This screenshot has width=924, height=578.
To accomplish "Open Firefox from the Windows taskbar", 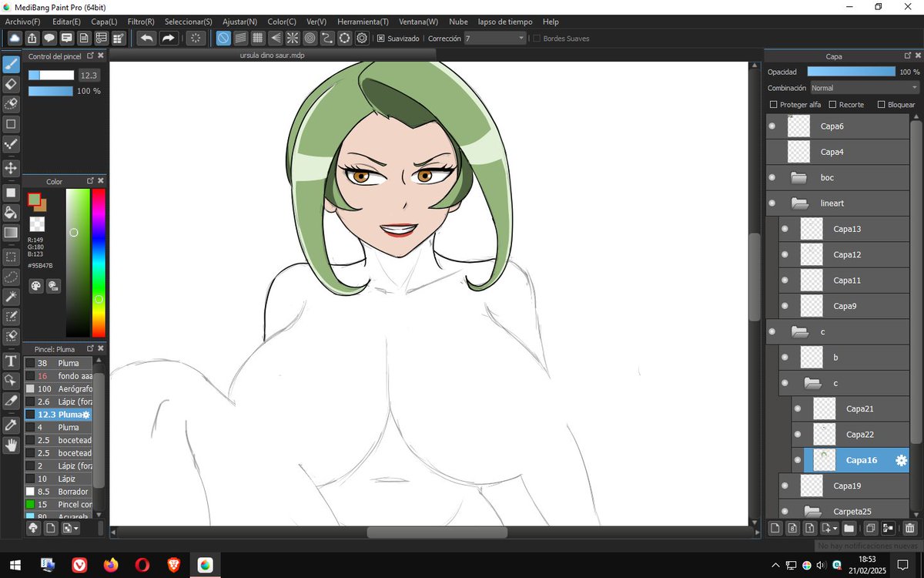I will click(111, 565).
